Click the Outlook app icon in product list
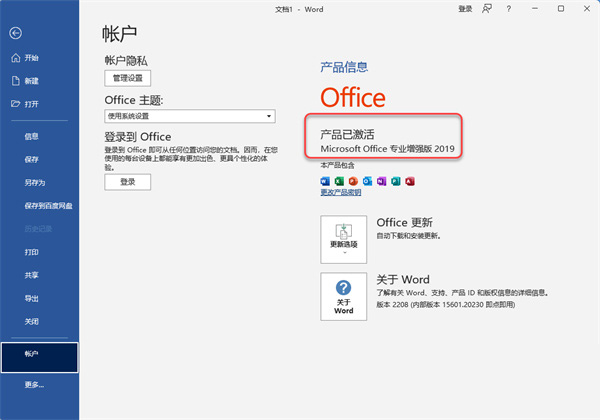 tap(367, 180)
